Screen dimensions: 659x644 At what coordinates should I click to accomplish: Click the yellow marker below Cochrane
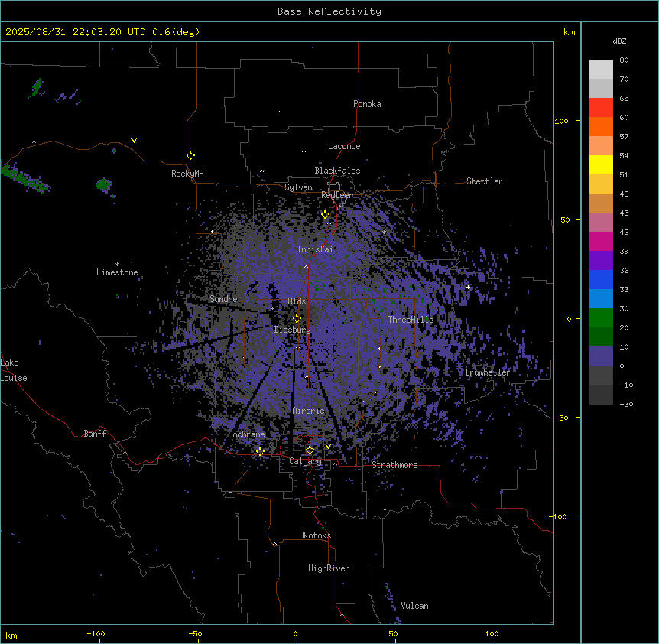(260, 452)
